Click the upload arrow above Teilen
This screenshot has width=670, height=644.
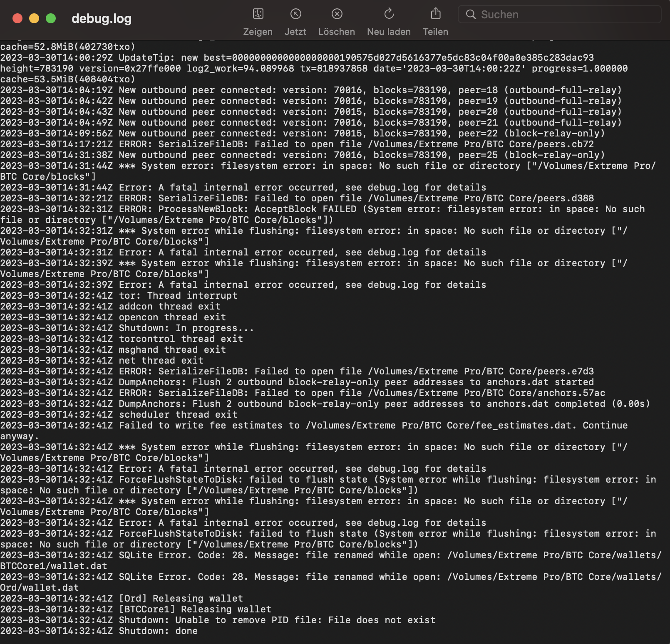[x=435, y=14]
